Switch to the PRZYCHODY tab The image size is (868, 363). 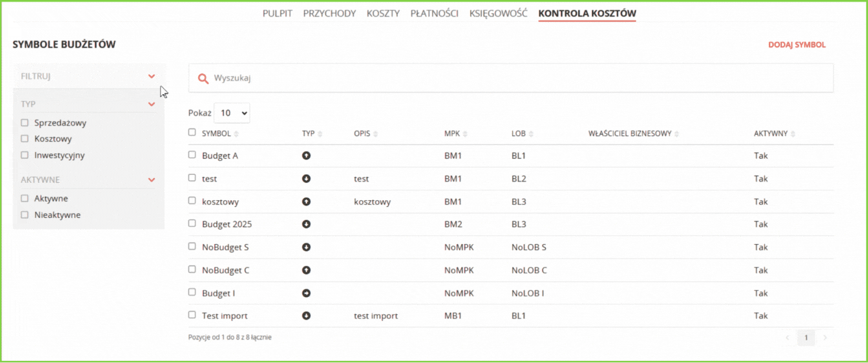330,13
